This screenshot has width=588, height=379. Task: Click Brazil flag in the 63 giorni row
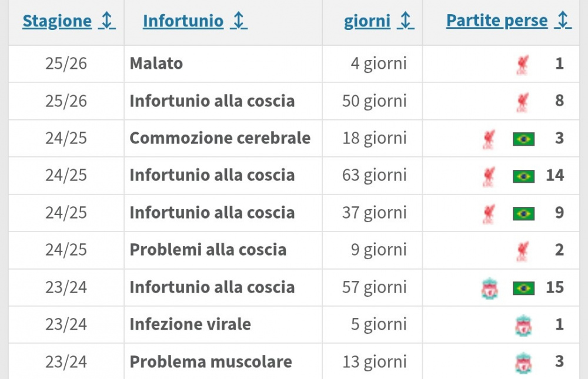coord(523,176)
